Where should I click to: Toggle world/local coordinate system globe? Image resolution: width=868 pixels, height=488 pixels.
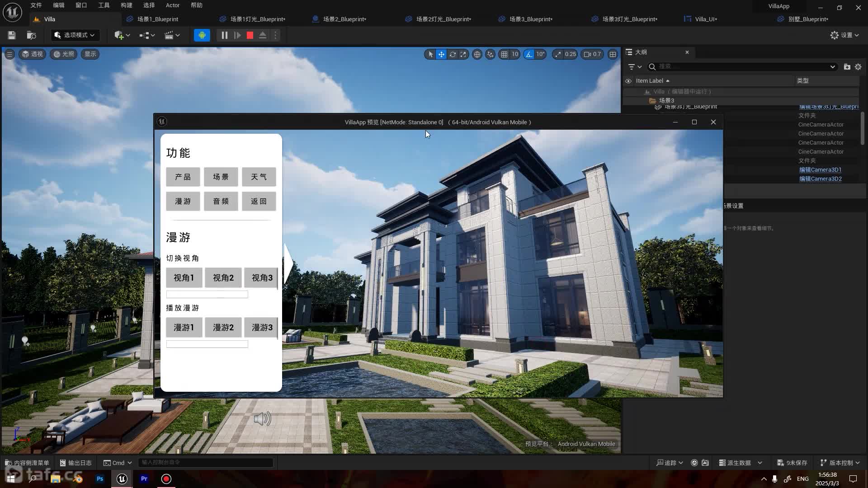pos(477,54)
